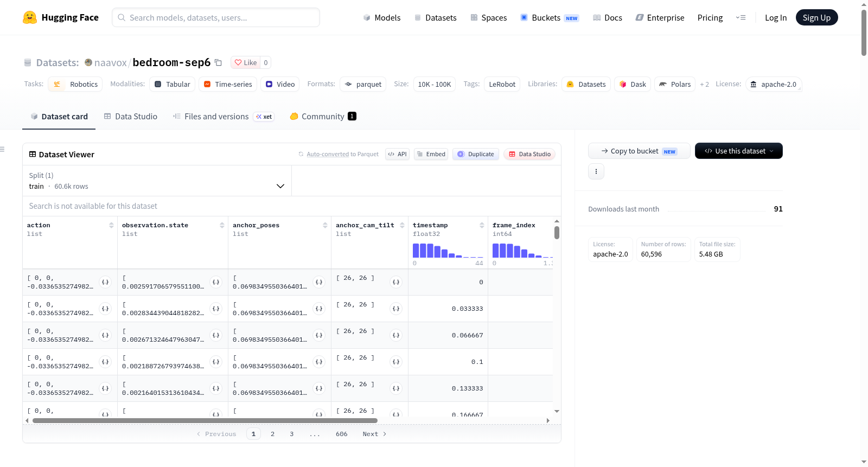The image size is (868, 467).
Task: Go to page 2 of results
Action: 272,434
